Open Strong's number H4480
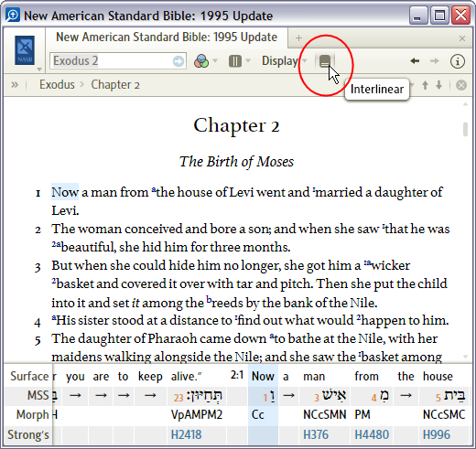 [372, 435]
